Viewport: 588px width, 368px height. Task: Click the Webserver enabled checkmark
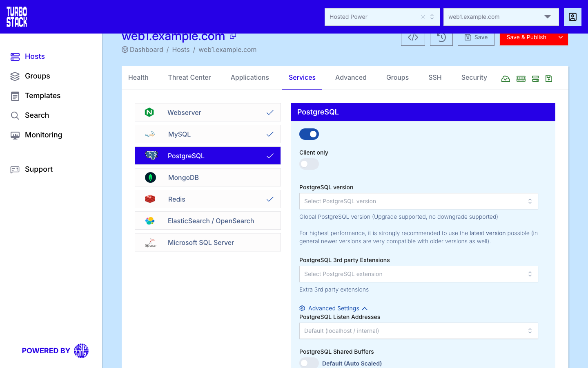[270, 112]
